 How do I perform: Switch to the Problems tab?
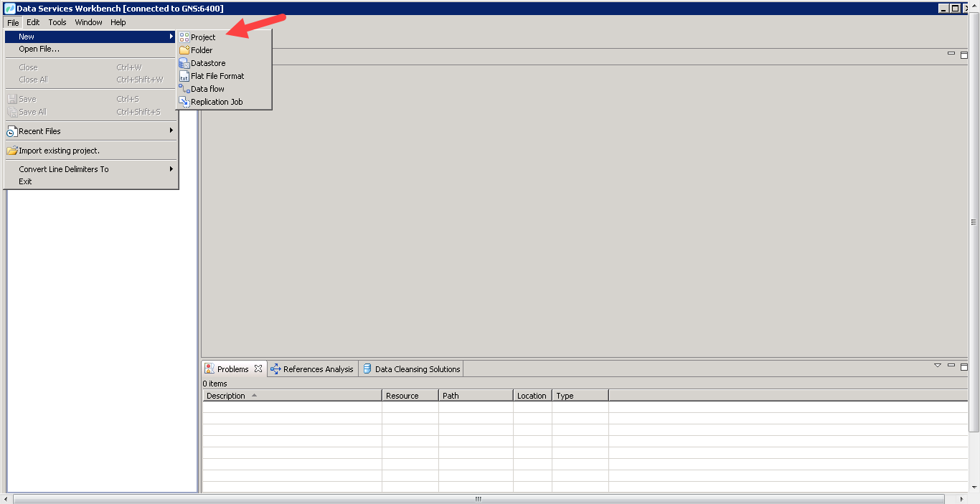tap(233, 369)
